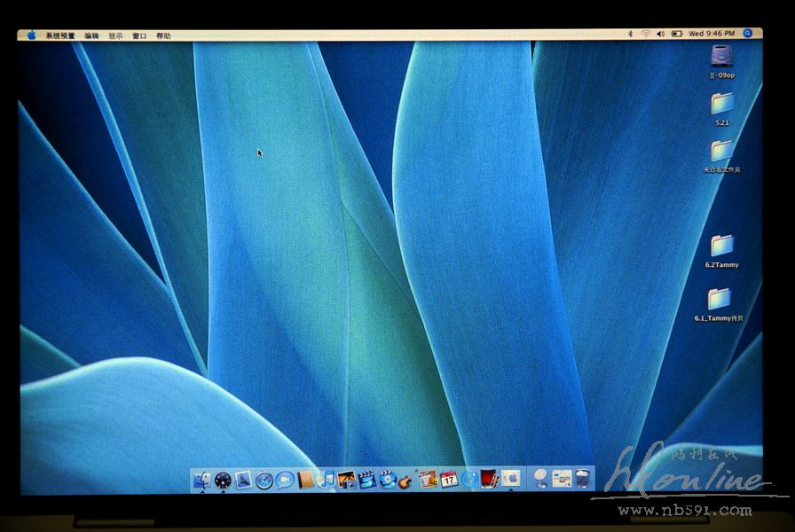Open the 显示 menu

[x=115, y=36]
